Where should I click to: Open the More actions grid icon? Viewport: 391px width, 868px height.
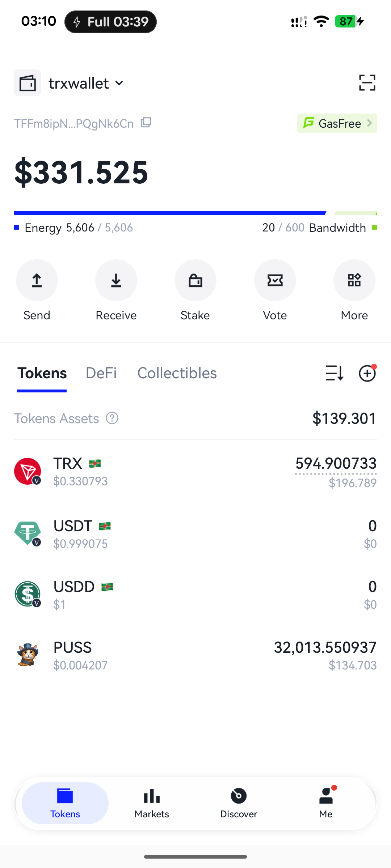354,280
